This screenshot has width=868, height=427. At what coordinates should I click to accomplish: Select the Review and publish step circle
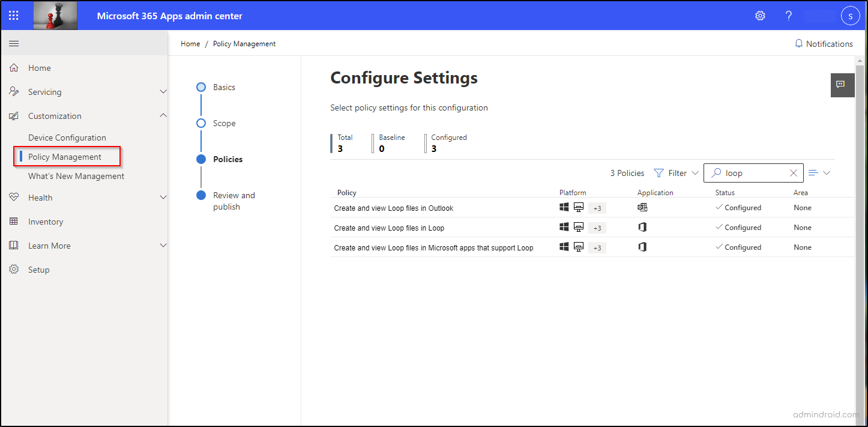201,195
